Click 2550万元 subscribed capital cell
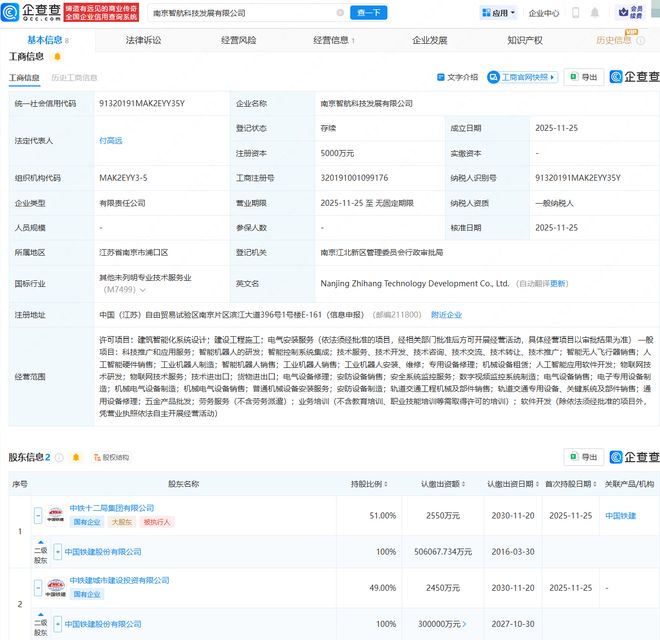 pyautogui.click(x=443, y=515)
